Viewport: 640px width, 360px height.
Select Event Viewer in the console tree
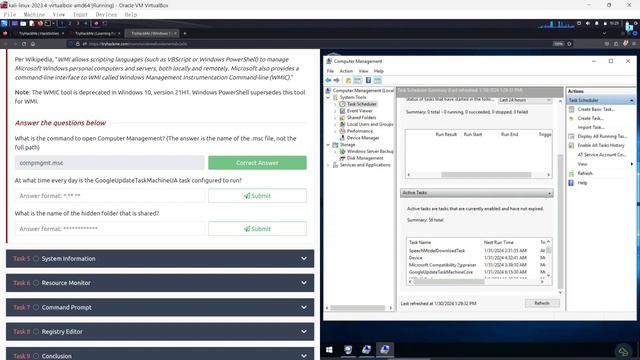tap(360, 111)
